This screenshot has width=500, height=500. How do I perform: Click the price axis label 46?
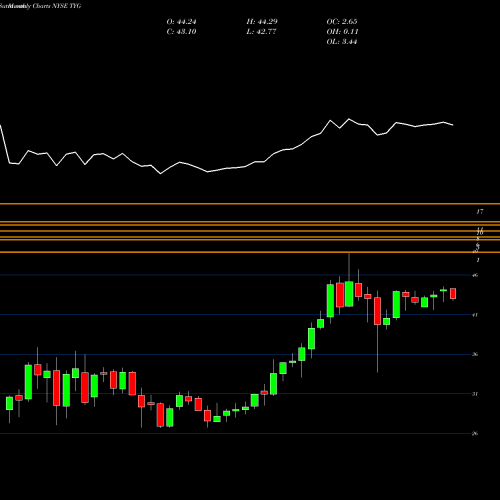coord(475,275)
